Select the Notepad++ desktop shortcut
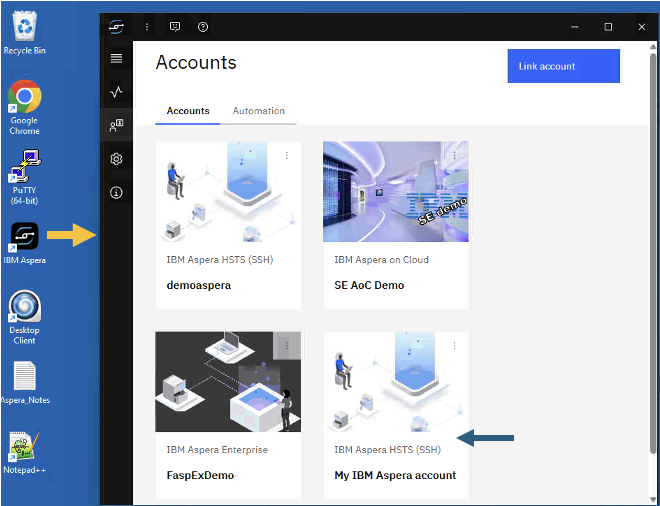660x506 pixels. (24, 453)
